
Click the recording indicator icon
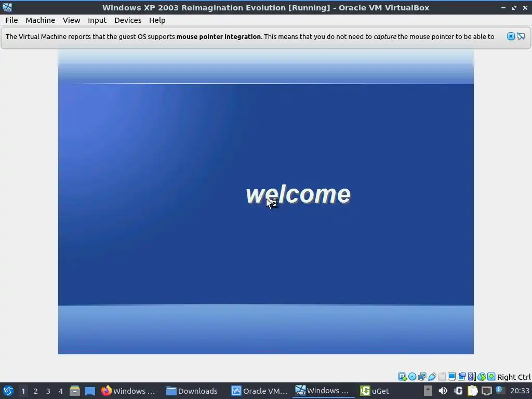461,377
